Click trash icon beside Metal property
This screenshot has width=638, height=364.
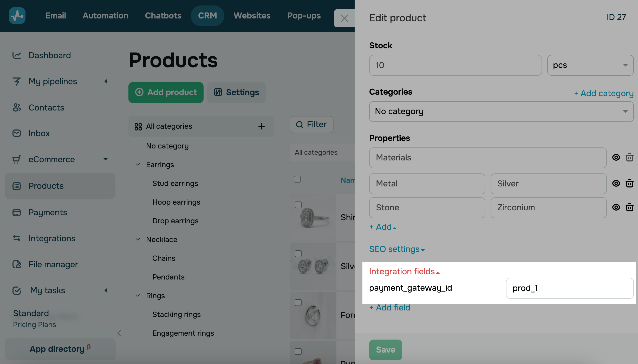(629, 184)
